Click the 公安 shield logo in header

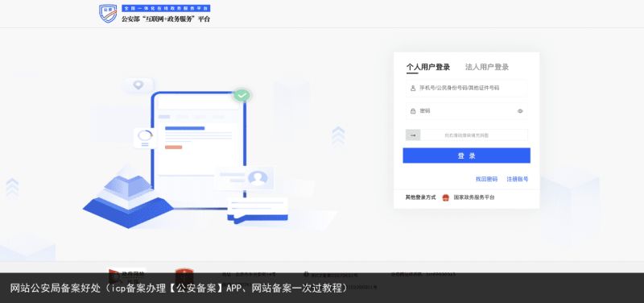tap(108, 14)
